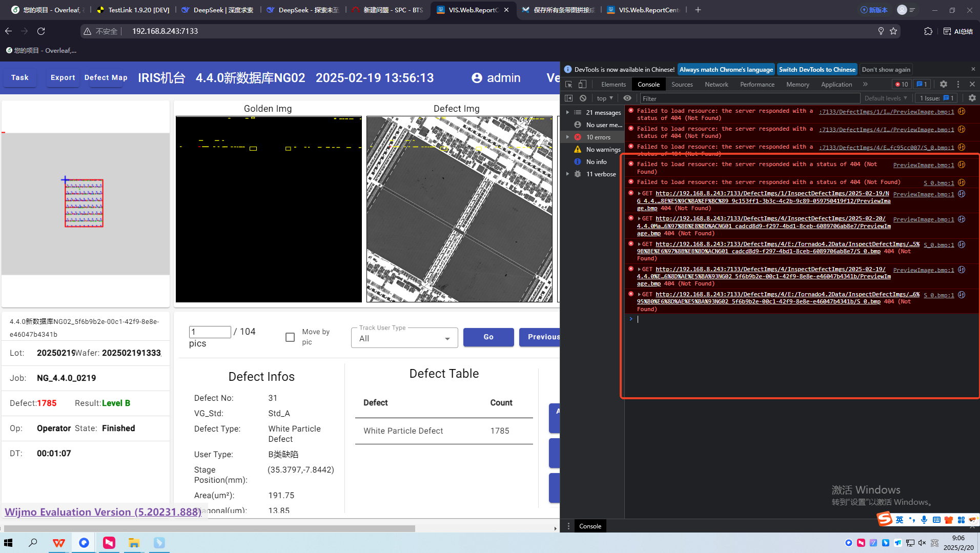Toggle the console sidebar icon
The height and width of the screenshot is (553, 980).
568,98
